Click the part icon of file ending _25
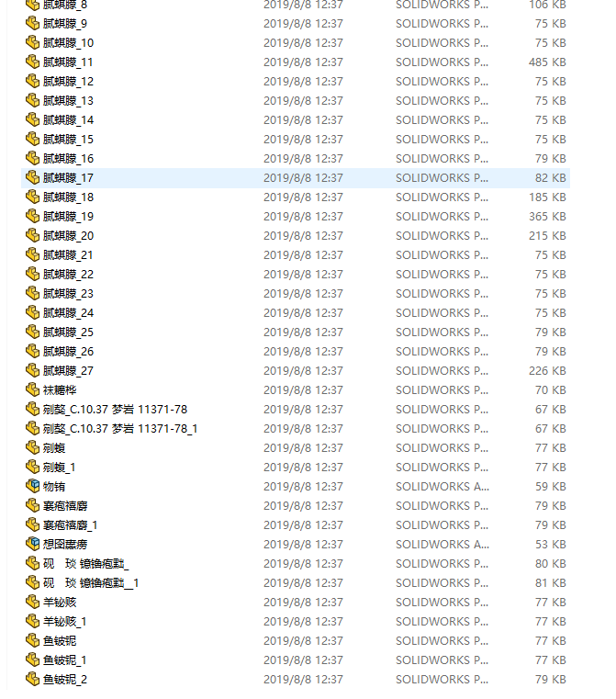 pos(32,332)
